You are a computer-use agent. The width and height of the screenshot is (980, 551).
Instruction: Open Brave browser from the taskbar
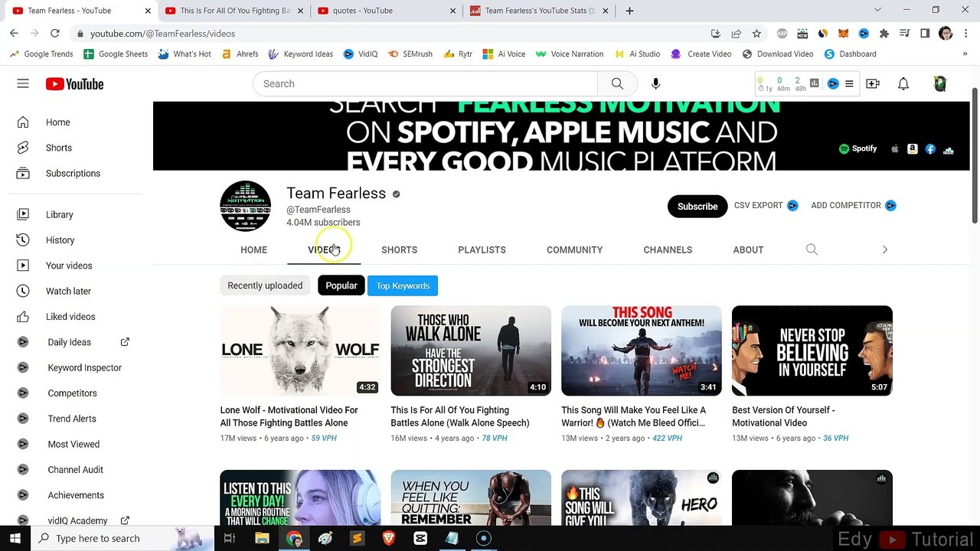pyautogui.click(x=389, y=538)
